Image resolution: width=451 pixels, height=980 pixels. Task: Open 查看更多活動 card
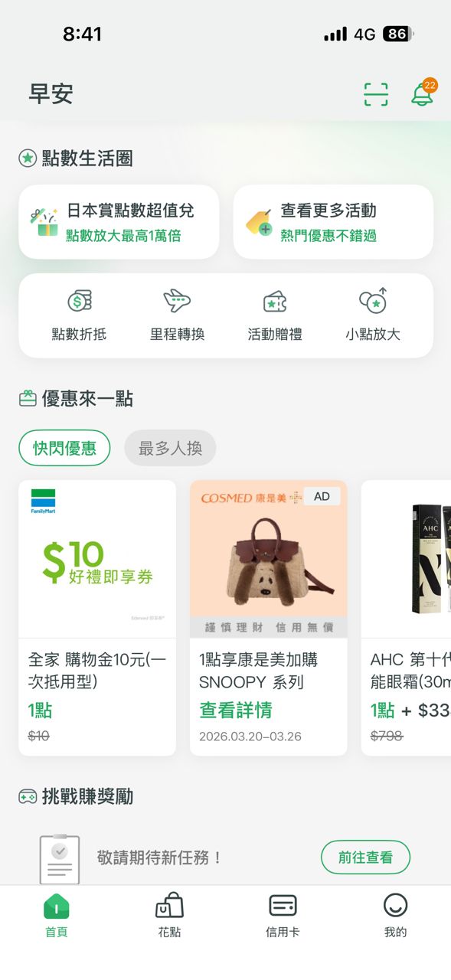[x=333, y=222]
